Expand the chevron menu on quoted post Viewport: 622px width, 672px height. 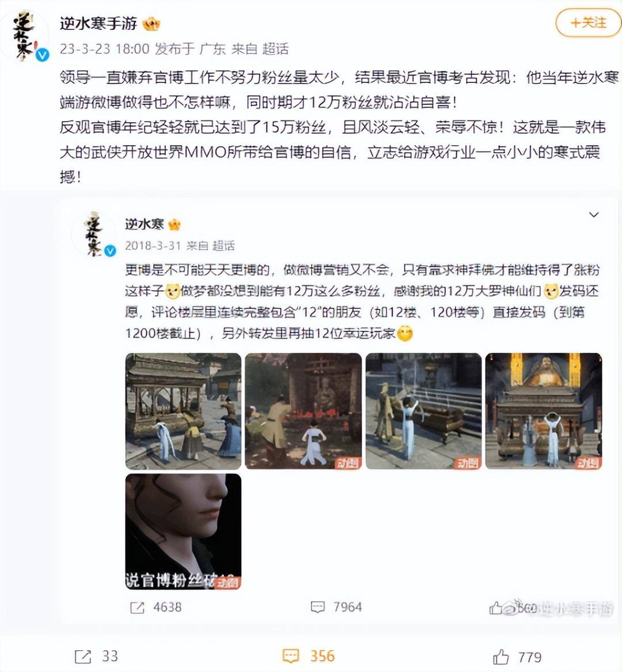(x=594, y=215)
